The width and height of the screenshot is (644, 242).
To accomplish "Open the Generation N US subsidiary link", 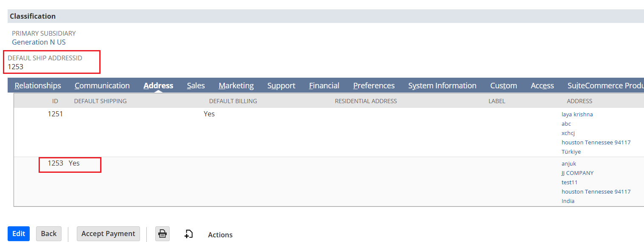I will (39, 42).
